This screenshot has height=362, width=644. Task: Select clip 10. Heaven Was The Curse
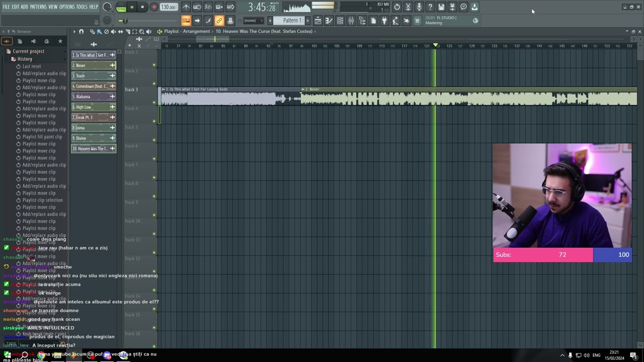94,148
